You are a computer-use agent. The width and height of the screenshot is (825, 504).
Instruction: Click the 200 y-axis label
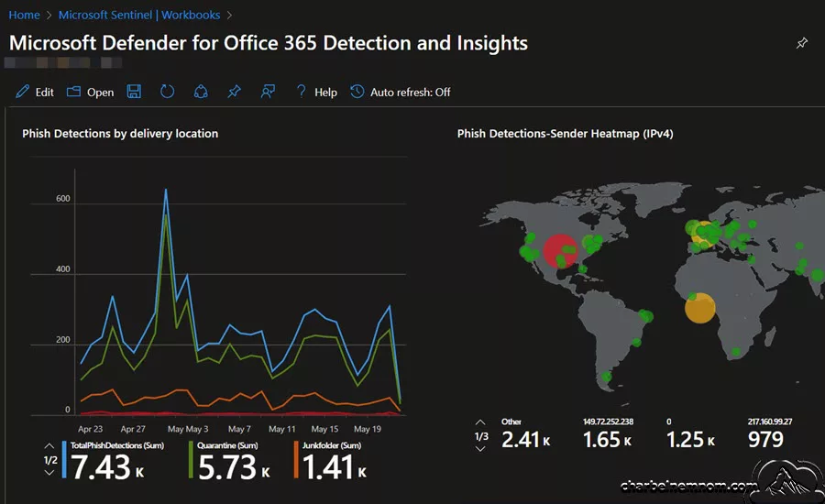click(x=62, y=339)
